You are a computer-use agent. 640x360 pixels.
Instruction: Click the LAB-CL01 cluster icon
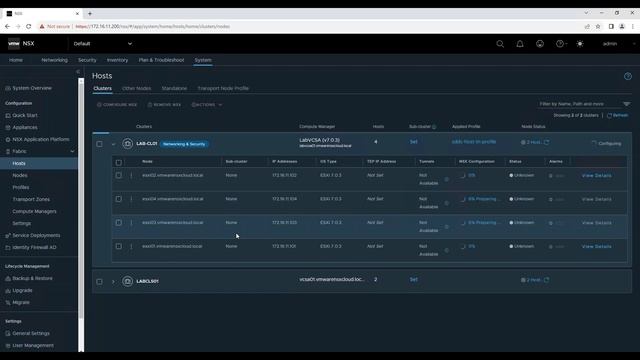click(127, 144)
